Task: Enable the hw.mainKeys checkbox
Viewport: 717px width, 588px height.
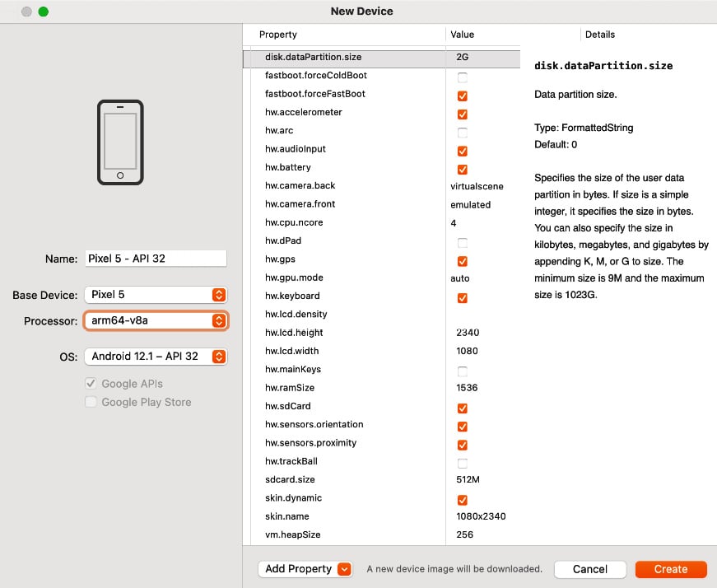Action: tap(463, 371)
